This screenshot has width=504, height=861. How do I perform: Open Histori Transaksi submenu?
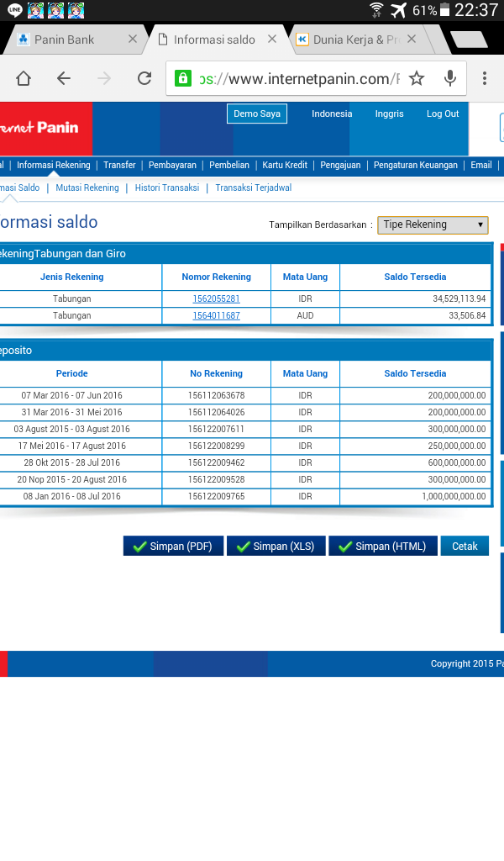click(167, 188)
